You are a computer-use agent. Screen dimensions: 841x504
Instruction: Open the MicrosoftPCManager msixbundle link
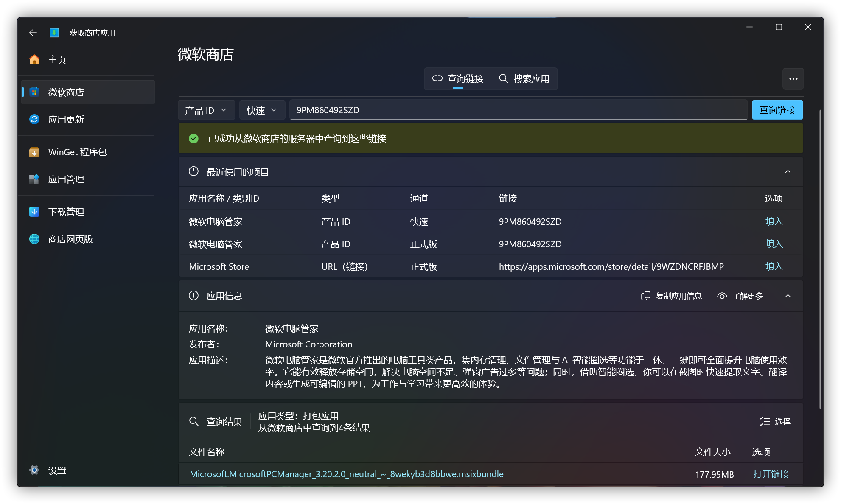click(346, 474)
